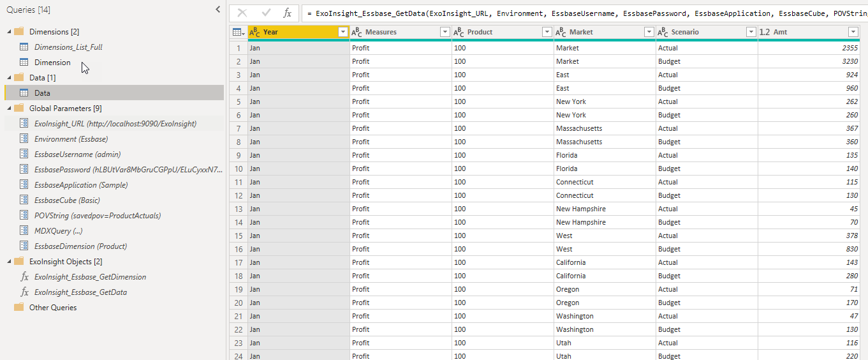Open the Amt column filter dropdown
868x360 pixels.
[853, 32]
